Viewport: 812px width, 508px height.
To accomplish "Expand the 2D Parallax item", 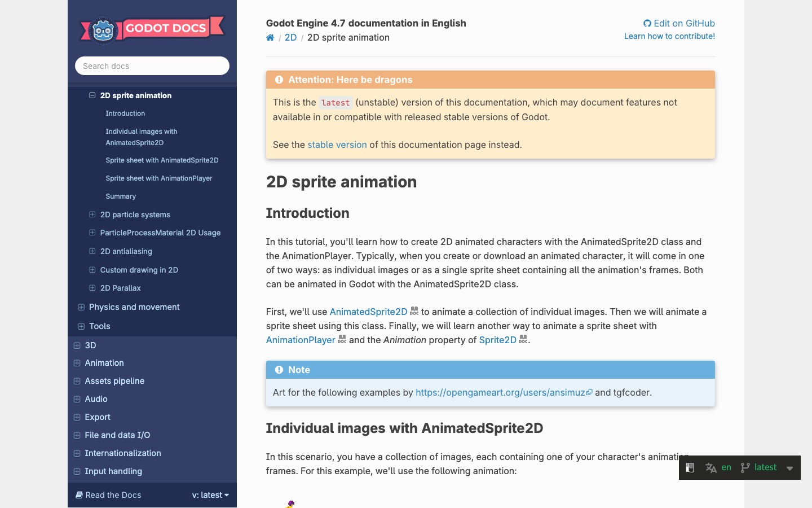I will (92, 288).
